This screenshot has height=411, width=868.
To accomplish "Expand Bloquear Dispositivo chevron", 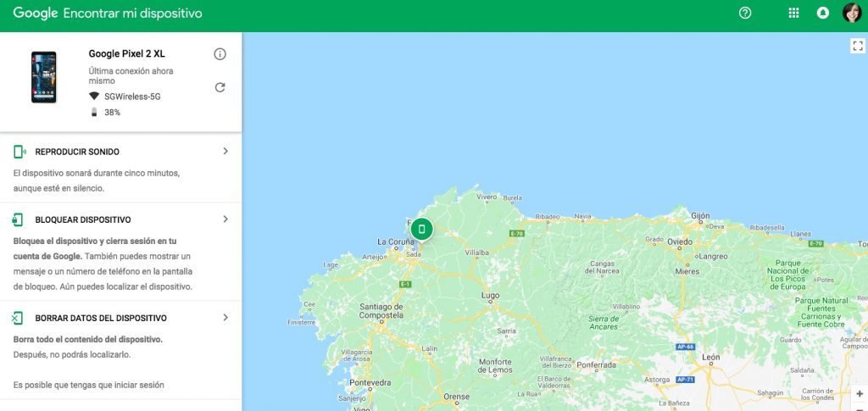I will pos(225,219).
